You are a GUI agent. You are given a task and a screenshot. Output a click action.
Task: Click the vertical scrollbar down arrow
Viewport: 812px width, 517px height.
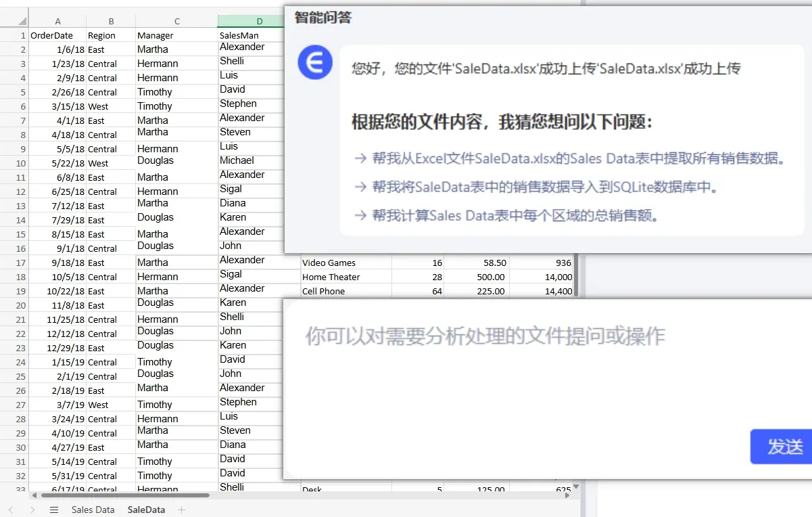(x=576, y=486)
